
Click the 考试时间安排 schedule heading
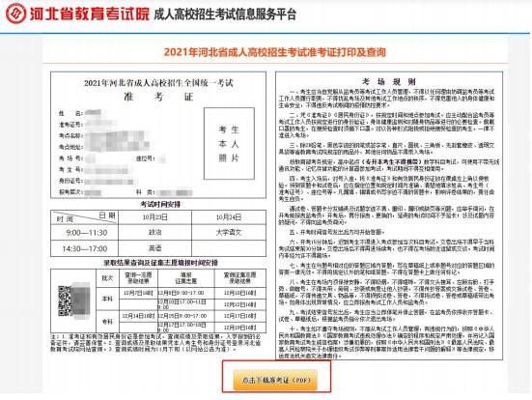tap(161, 205)
